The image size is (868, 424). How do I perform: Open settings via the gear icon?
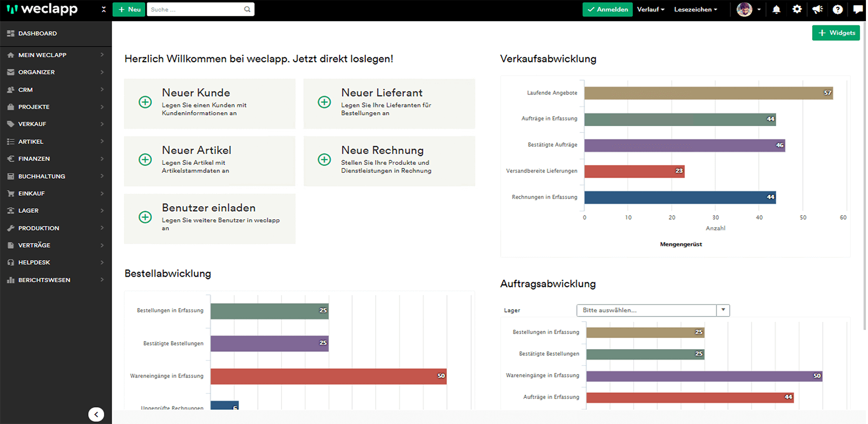[797, 9]
